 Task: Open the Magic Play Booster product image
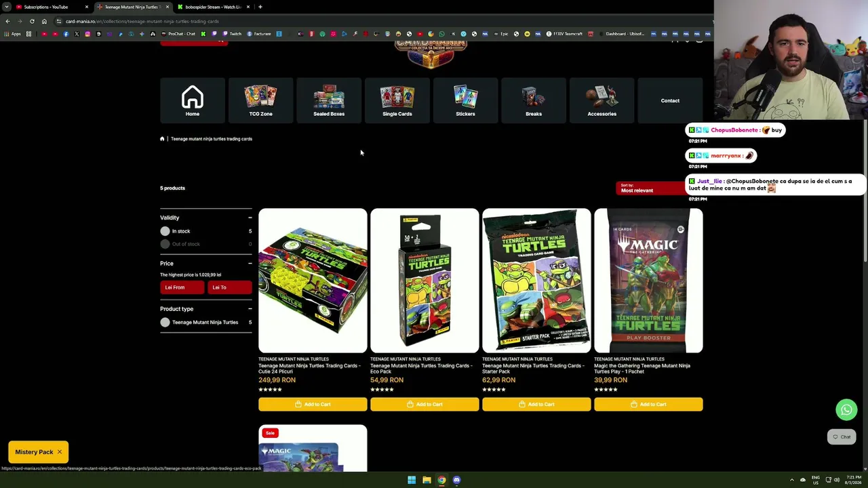(x=648, y=281)
